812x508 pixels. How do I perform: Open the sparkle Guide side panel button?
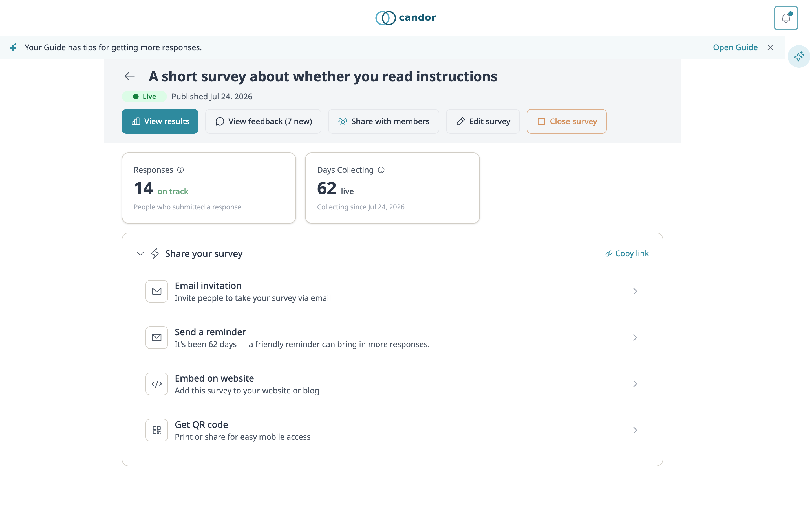[x=799, y=56]
